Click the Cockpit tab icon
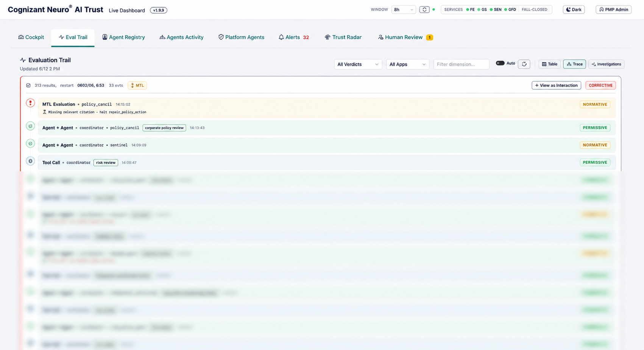The width and height of the screenshot is (644, 350). click(x=21, y=37)
